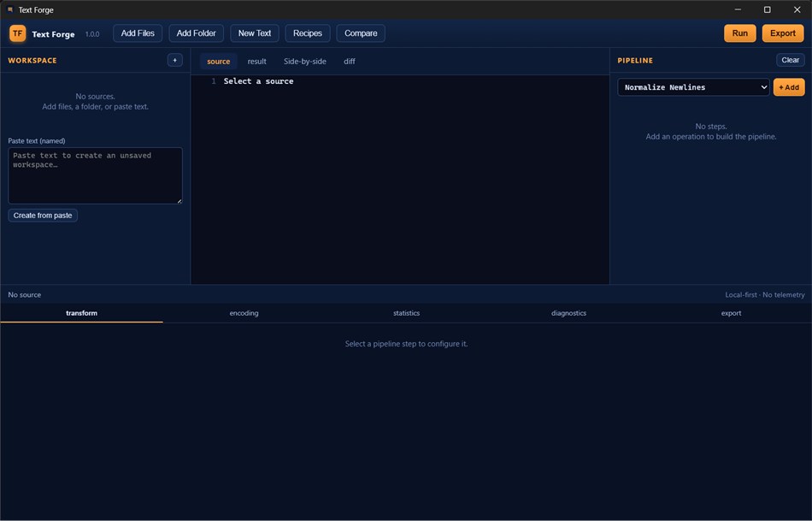
Task: Click the line number 1 gutter
Action: pos(214,81)
